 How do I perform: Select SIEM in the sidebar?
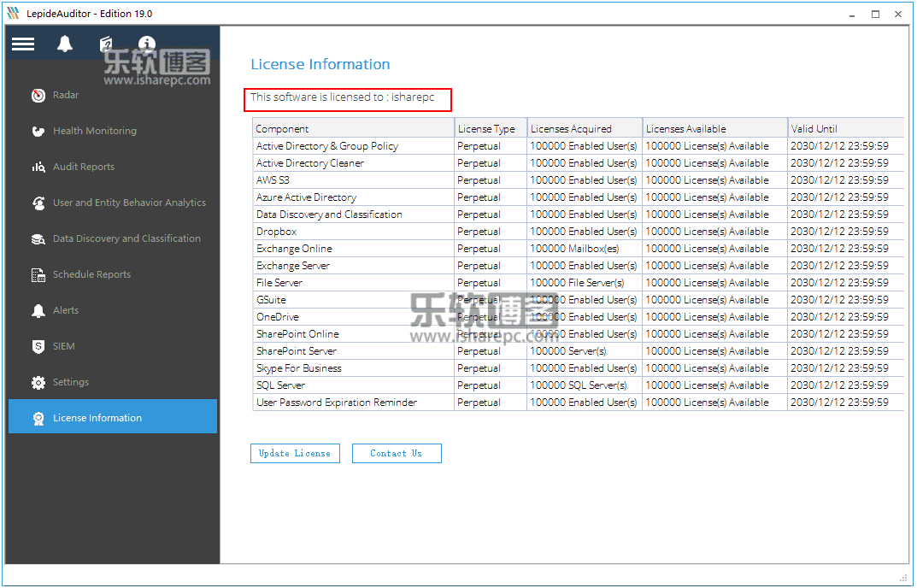64,346
